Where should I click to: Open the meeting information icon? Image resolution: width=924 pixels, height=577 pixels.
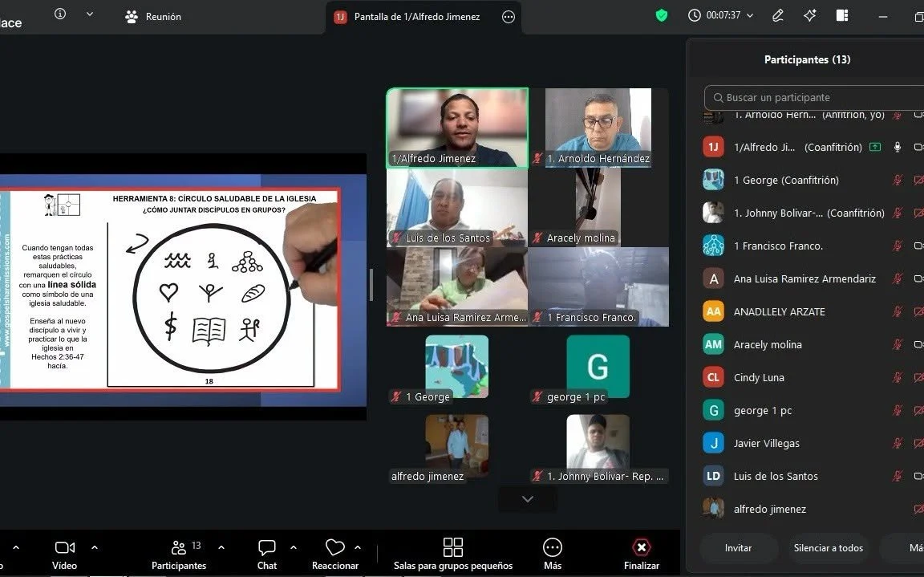point(60,14)
